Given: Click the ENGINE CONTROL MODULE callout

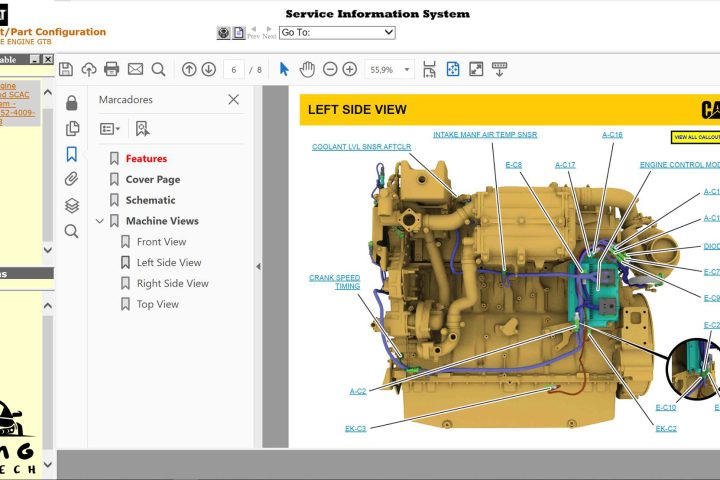Looking at the screenshot, I should coord(680,165).
